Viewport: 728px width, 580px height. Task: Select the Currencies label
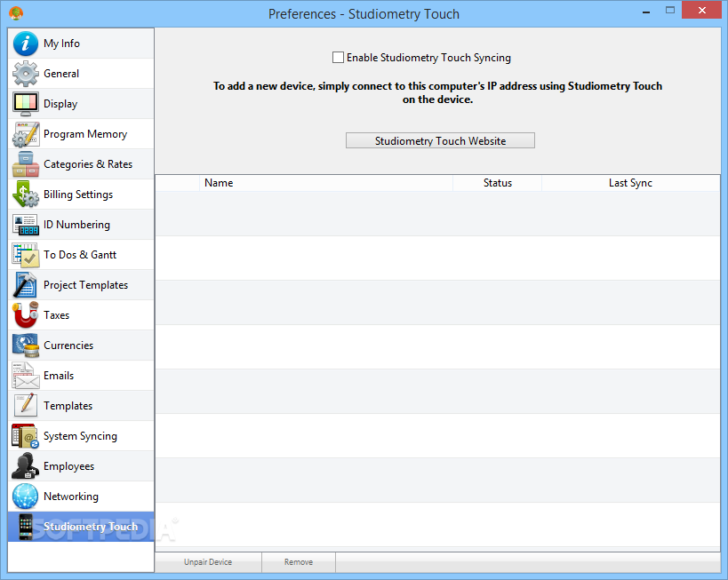click(x=68, y=346)
